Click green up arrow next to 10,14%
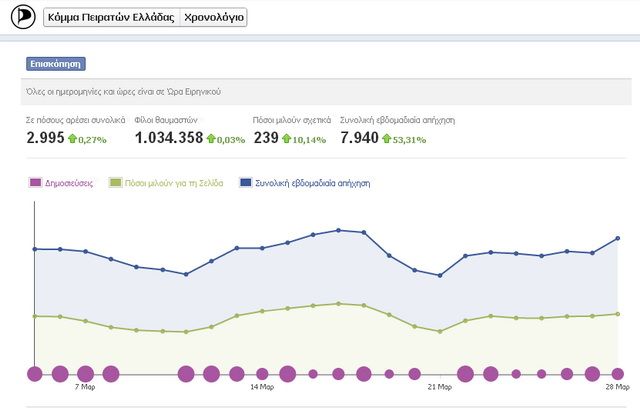The image size is (640, 408). pyautogui.click(x=287, y=138)
